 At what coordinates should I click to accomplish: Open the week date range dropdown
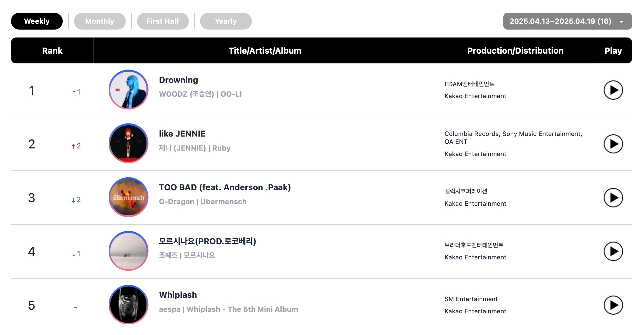[x=568, y=21]
